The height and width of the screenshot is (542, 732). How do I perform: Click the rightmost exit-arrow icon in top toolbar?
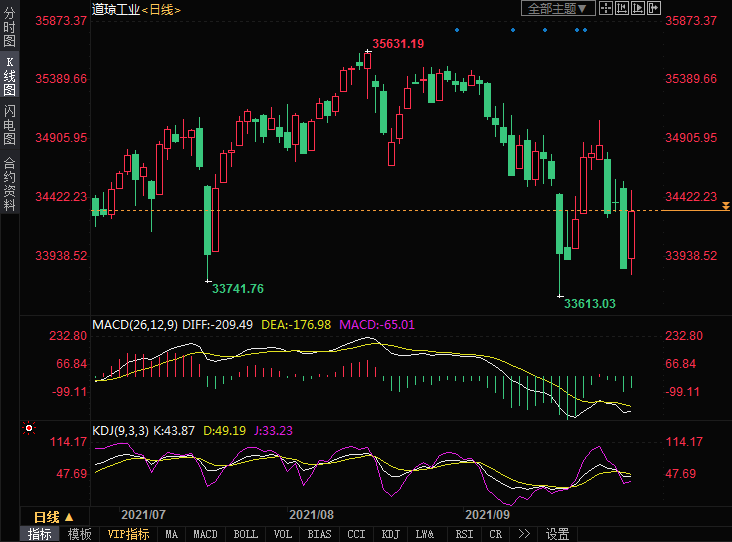click(656, 8)
